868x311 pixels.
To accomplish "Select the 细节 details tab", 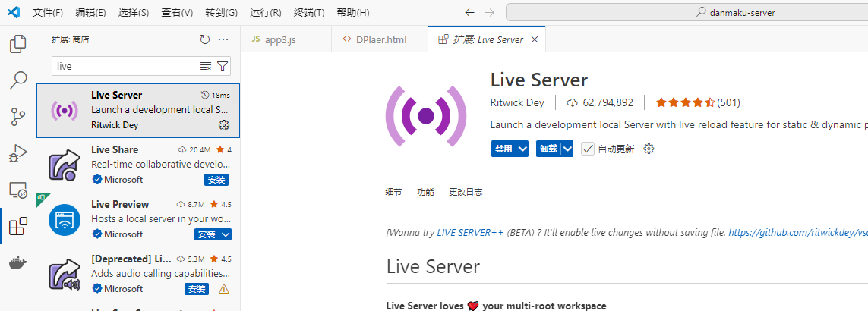I will (x=393, y=192).
